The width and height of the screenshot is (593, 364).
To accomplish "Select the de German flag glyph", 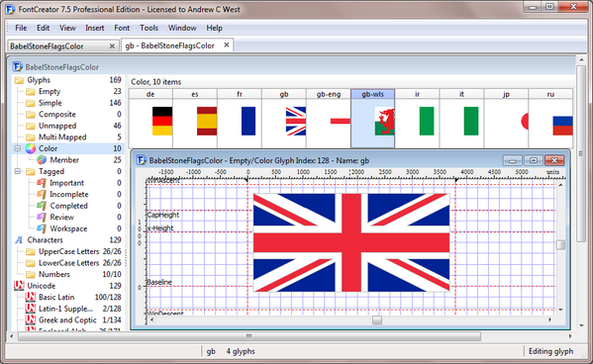I will click(x=150, y=119).
